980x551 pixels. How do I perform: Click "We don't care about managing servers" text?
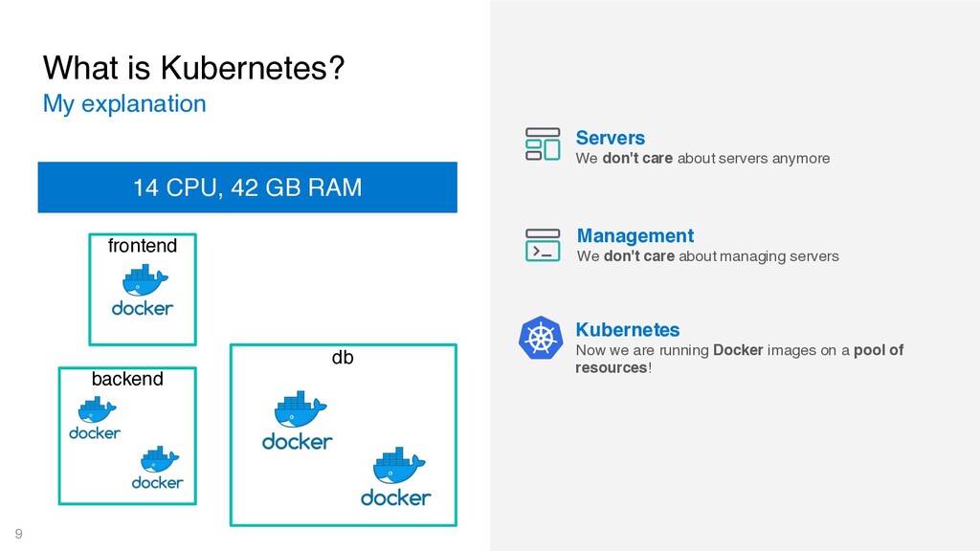(707, 256)
